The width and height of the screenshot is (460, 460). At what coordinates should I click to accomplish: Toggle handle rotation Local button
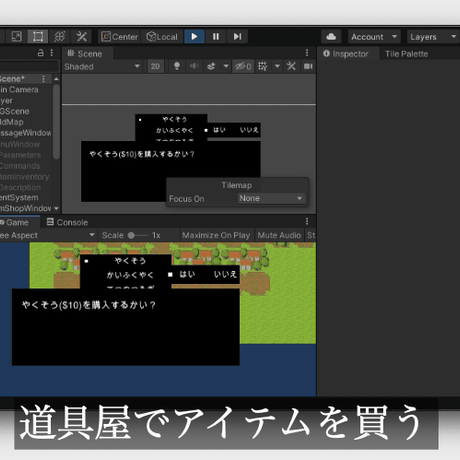click(x=162, y=37)
